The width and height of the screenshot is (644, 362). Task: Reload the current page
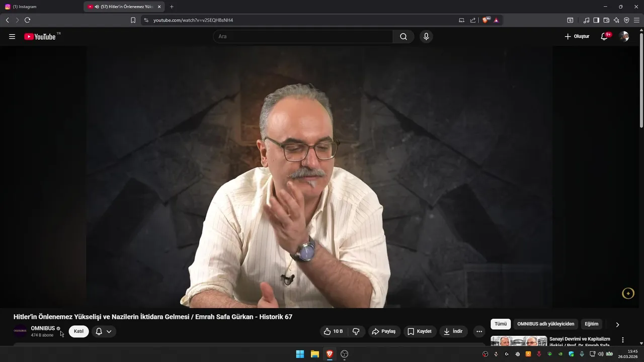click(28, 20)
